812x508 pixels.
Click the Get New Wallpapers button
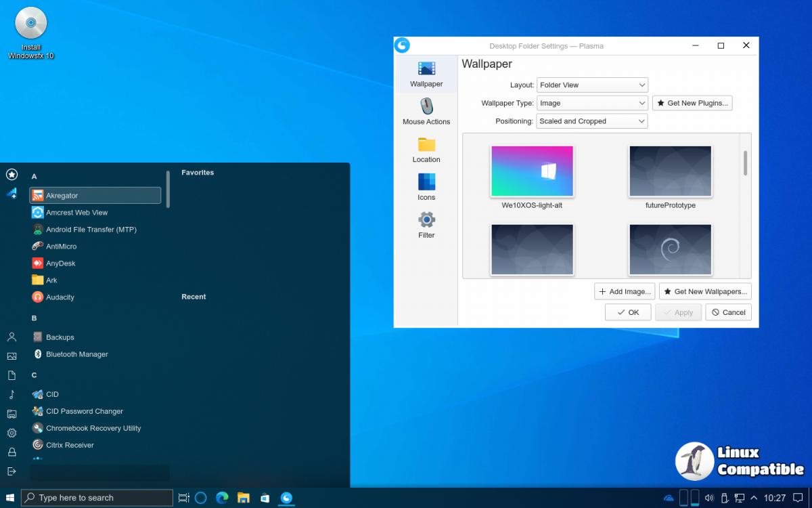(x=705, y=291)
